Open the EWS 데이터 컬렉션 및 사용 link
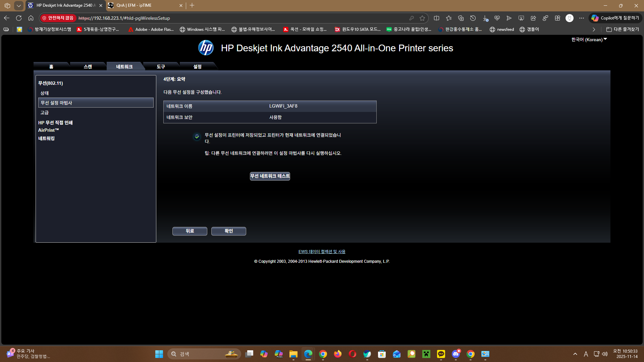 (322, 251)
